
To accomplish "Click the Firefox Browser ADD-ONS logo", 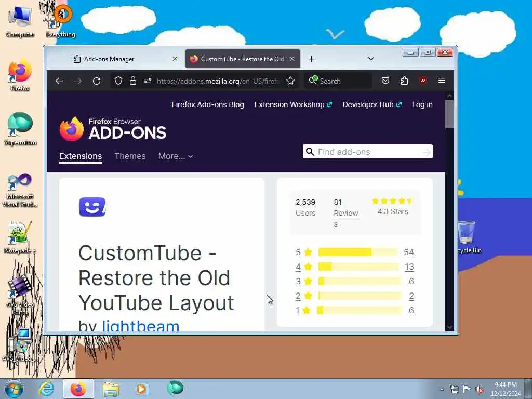I will [x=113, y=129].
